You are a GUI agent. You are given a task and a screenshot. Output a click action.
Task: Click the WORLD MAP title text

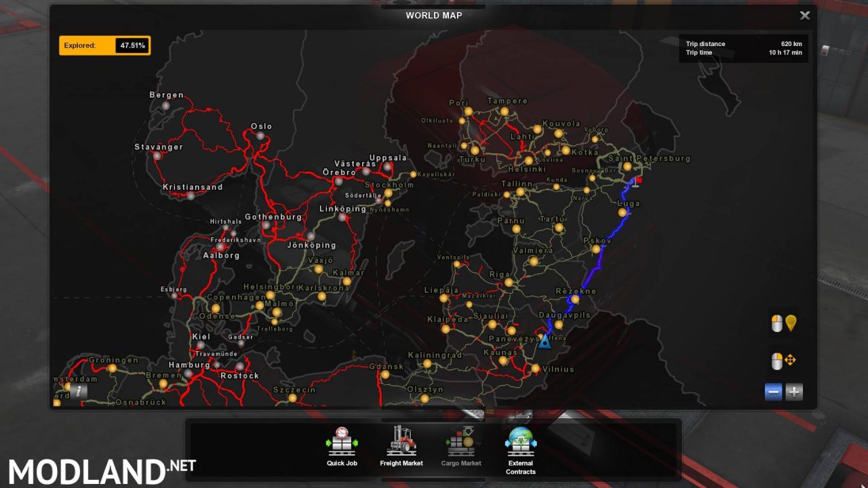click(x=434, y=15)
